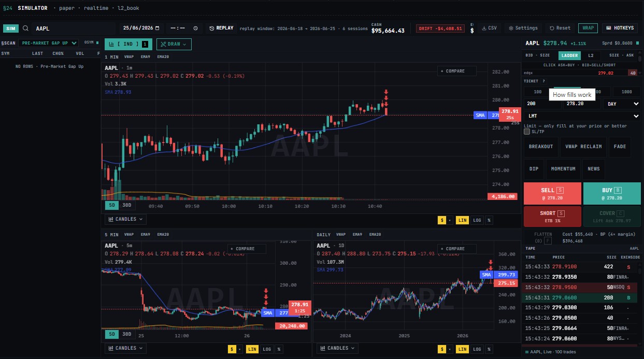The height and width of the screenshot is (359, 644).
Task: Toggle EMA9 on the 1 MIN chart
Action: point(146,56)
